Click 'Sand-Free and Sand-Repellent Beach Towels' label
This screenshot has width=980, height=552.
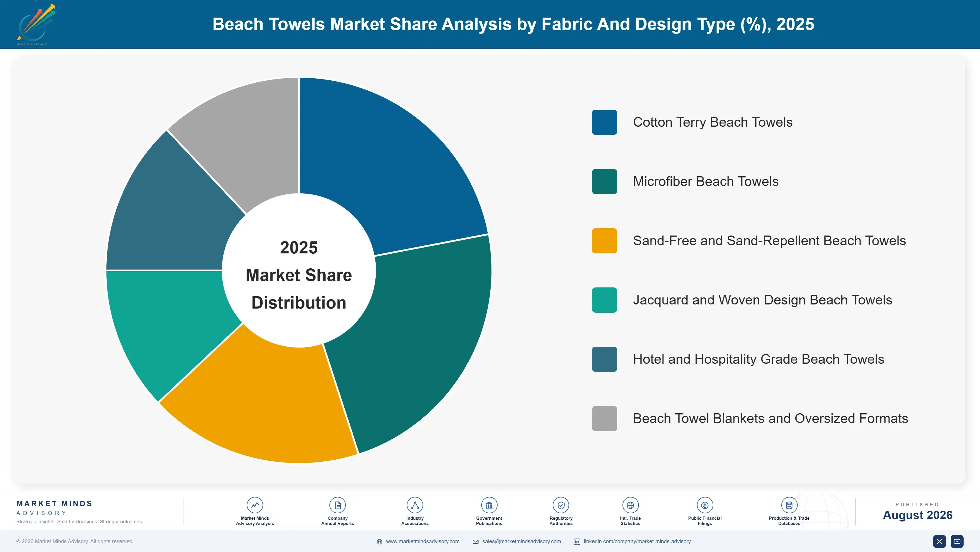(769, 241)
